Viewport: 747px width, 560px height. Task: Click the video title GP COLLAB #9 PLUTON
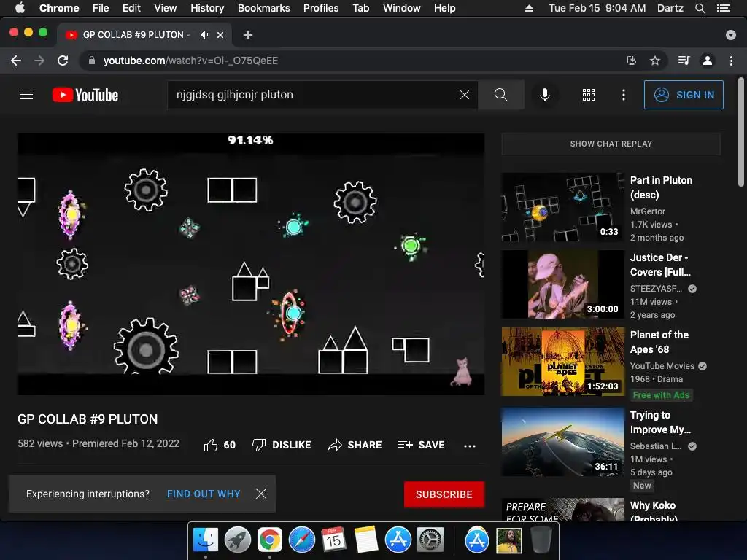[88, 419]
